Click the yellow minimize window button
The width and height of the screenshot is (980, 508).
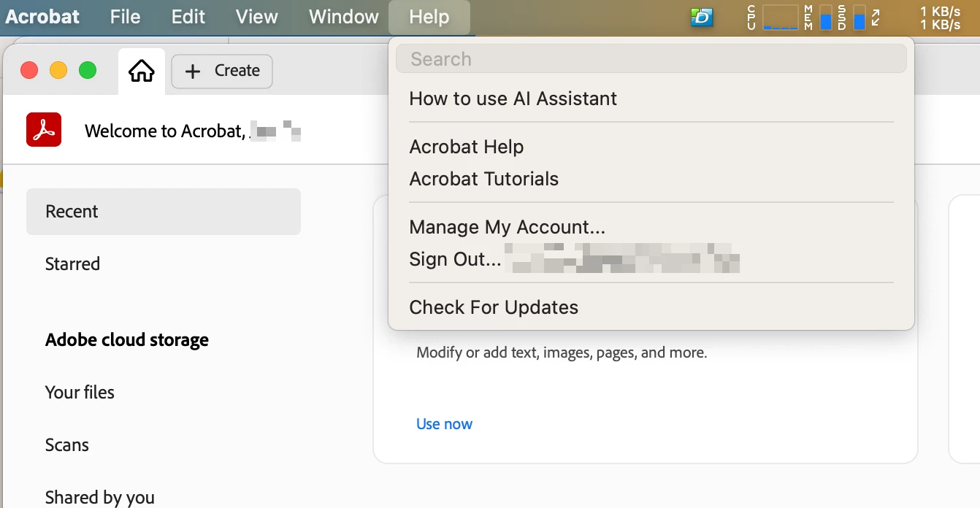[x=58, y=70]
